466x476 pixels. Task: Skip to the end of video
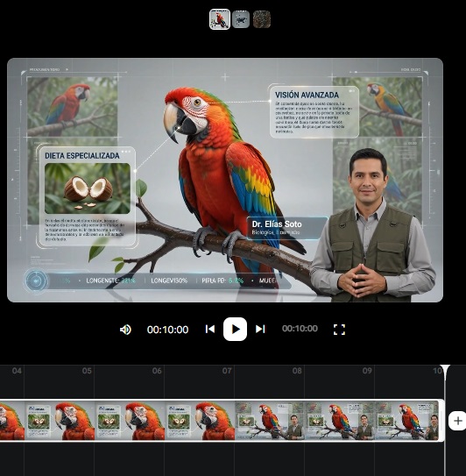click(260, 329)
